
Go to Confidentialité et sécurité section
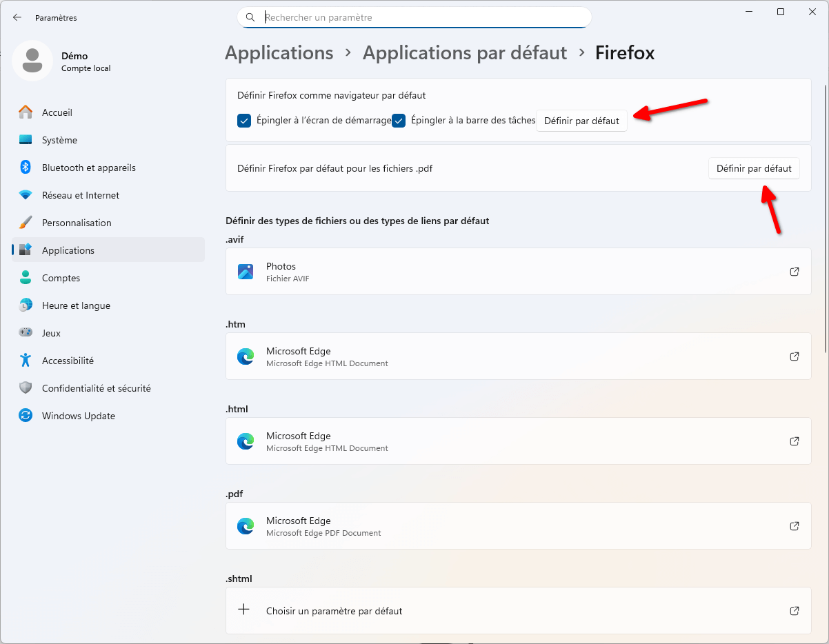[96, 388]
